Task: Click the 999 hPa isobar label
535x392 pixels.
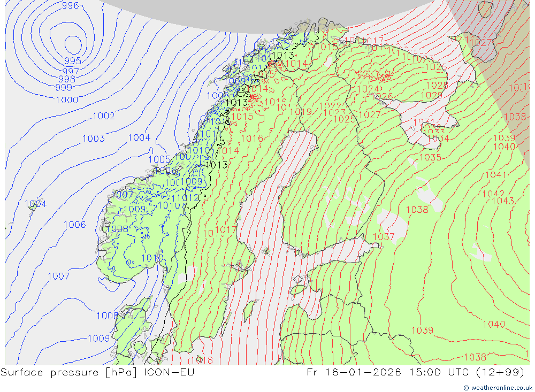Action: tap(64, 87)
